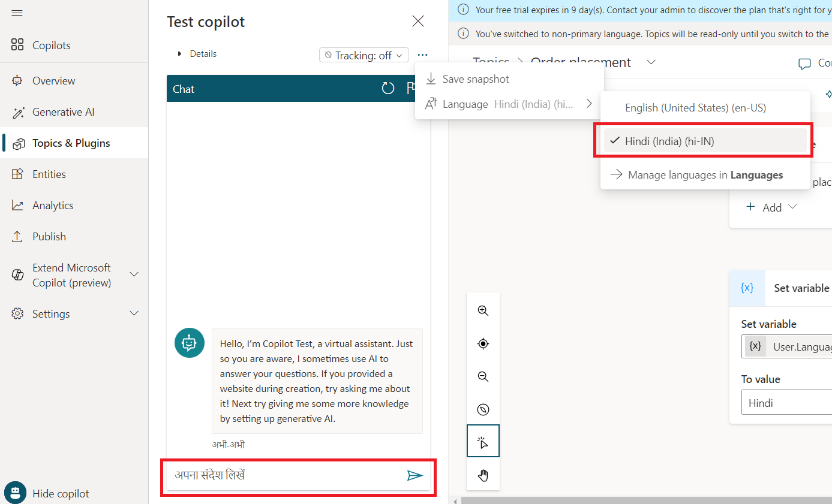Image resolution: width=832 pixels, height=504 pixels.
Task: Click the send message arrow icon
Action: 415,476
